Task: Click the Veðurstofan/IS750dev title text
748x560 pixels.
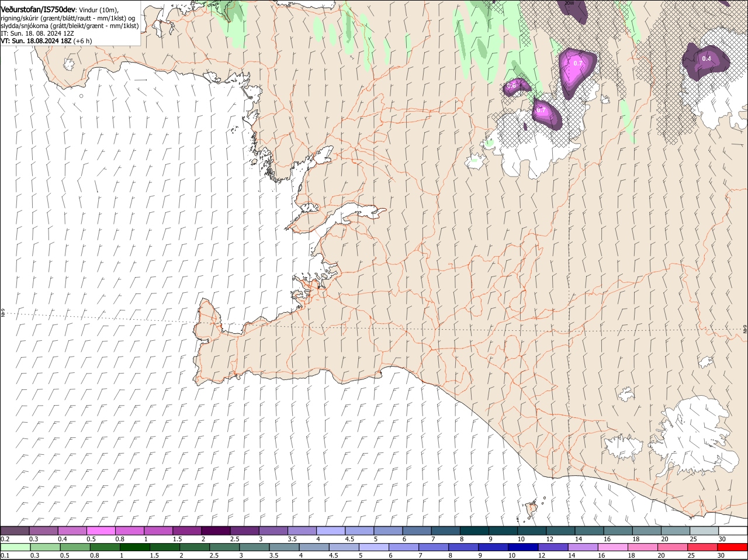Action: pyautogui.click(x=38, y=9)
